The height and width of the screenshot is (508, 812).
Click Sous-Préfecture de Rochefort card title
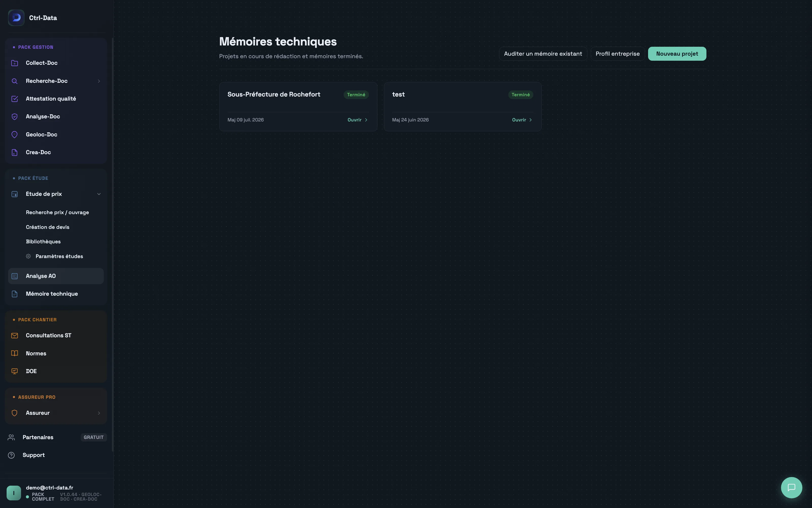(x=274, y=94)
